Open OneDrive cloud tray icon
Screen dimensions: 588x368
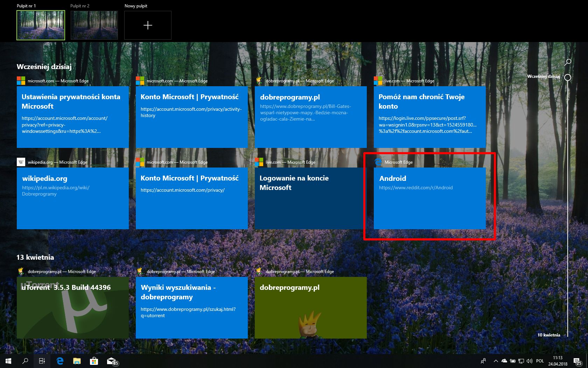[504, 361]
